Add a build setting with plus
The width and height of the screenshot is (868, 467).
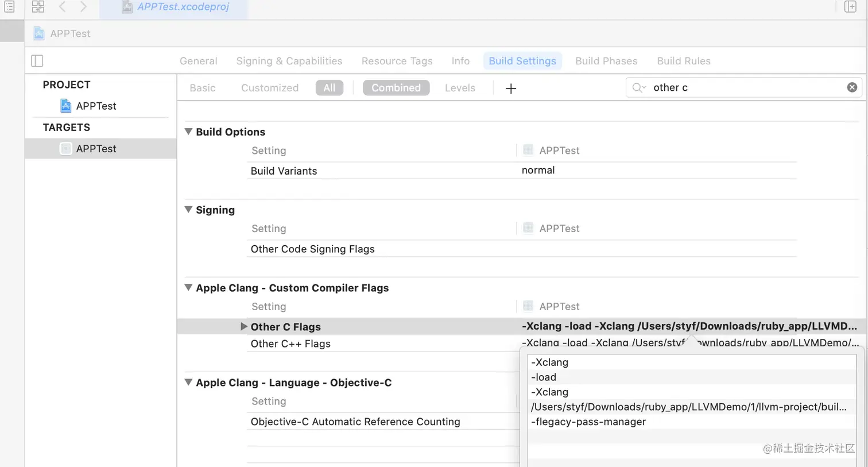[x=511, y=88]
